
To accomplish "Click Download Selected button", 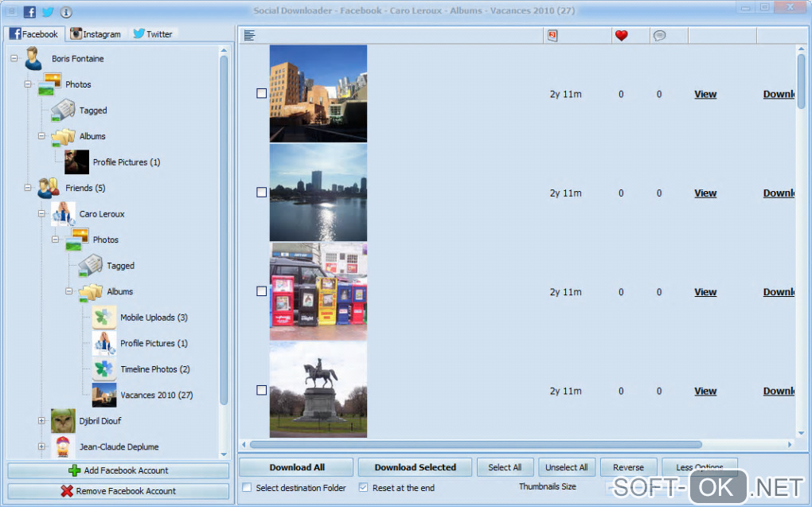I will (x=415, y=467).
